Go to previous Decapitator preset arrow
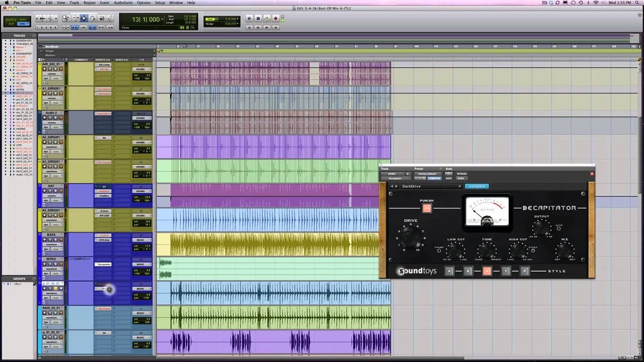Screen dimensions: 644x362 [392, 187]
